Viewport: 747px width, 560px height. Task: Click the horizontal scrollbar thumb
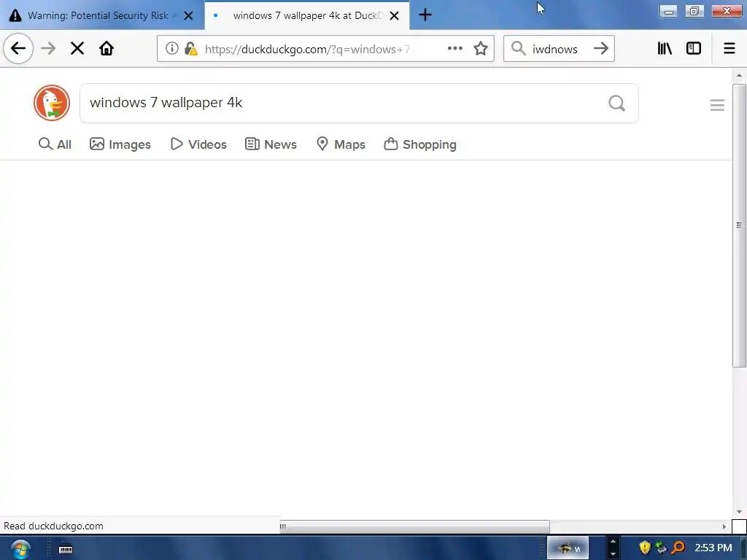tap(414, 526)
